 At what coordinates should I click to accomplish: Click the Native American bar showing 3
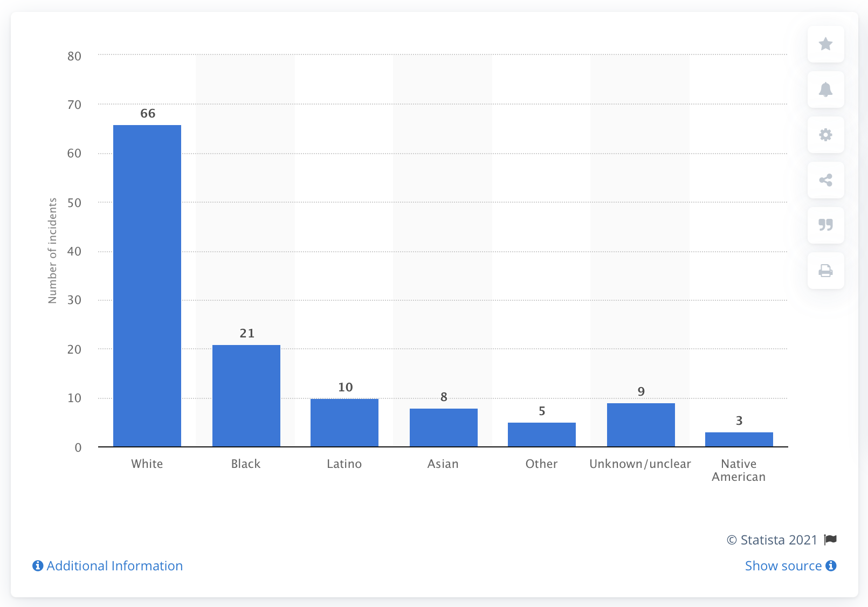coord(739,439)
